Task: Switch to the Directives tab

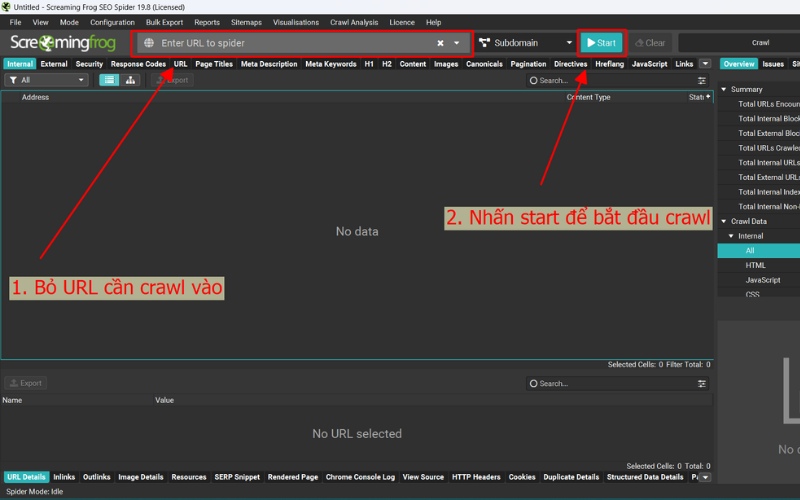Action: coord(570,64)
